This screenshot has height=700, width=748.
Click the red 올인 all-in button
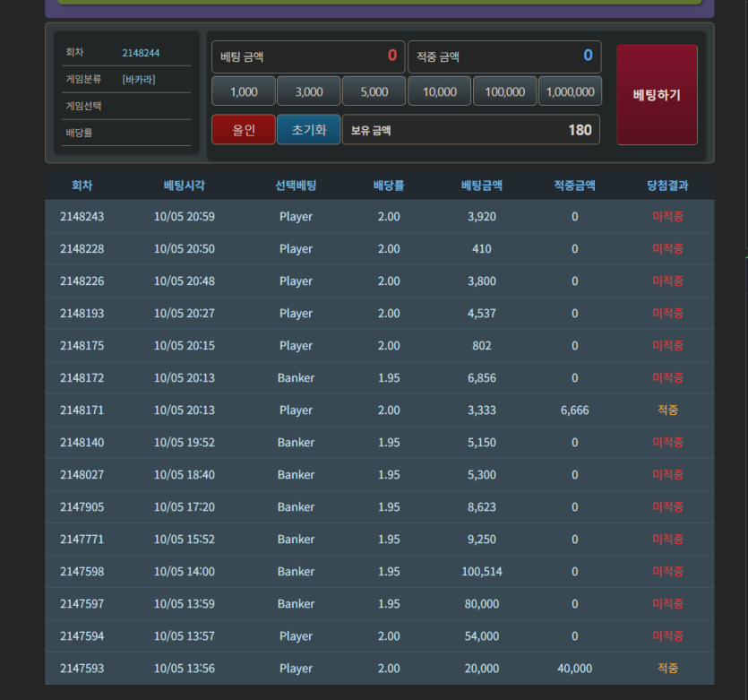coord(244,129)
